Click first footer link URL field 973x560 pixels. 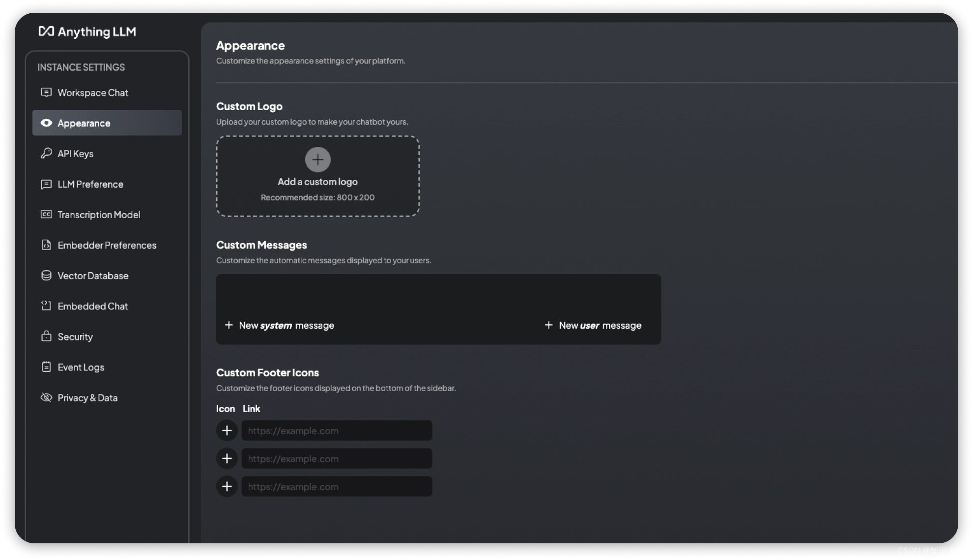tap(337, 430)
